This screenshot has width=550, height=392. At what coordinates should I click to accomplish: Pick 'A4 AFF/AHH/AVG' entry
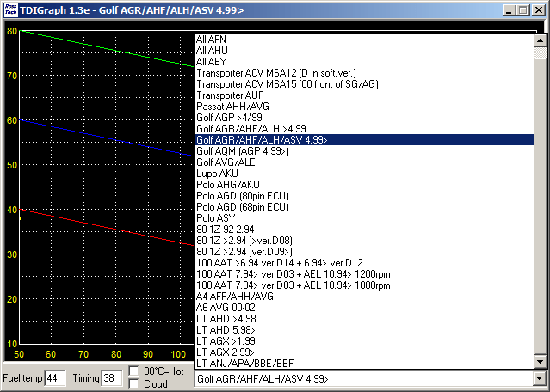coord(364,297)
